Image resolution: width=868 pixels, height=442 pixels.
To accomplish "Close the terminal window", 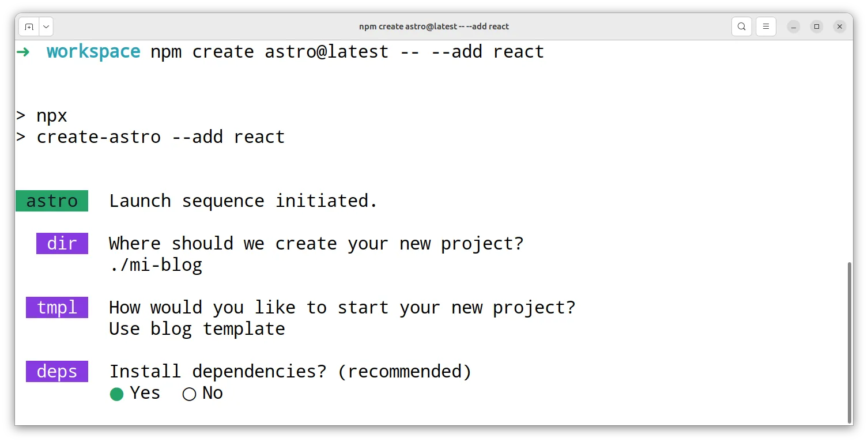I will [x=840, y=27].
